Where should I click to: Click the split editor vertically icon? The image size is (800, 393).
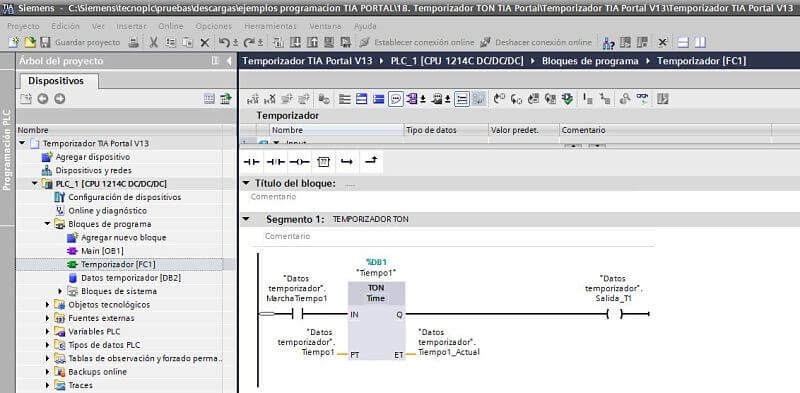click(x=700, y=42)
